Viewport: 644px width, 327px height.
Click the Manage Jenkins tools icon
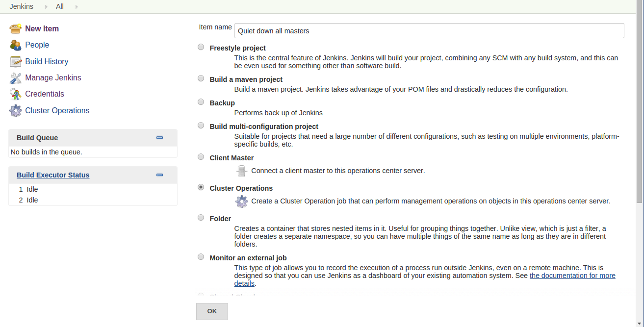(x=16, y=78)
